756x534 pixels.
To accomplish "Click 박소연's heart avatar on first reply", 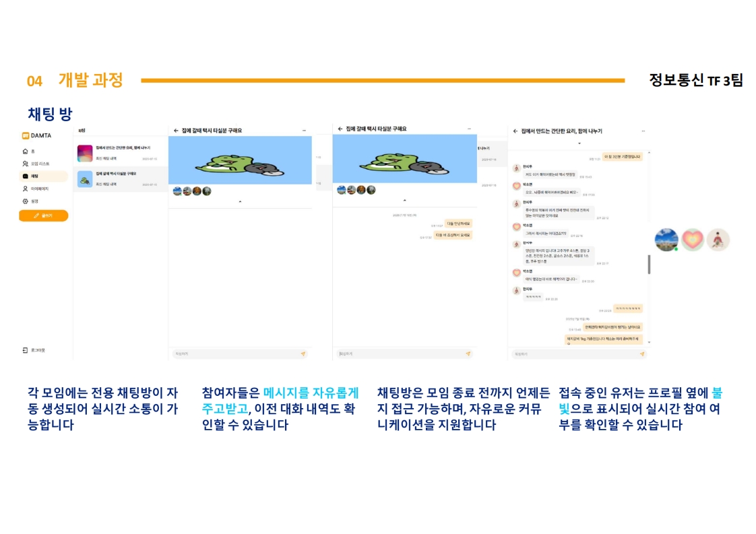I will 516,186.
